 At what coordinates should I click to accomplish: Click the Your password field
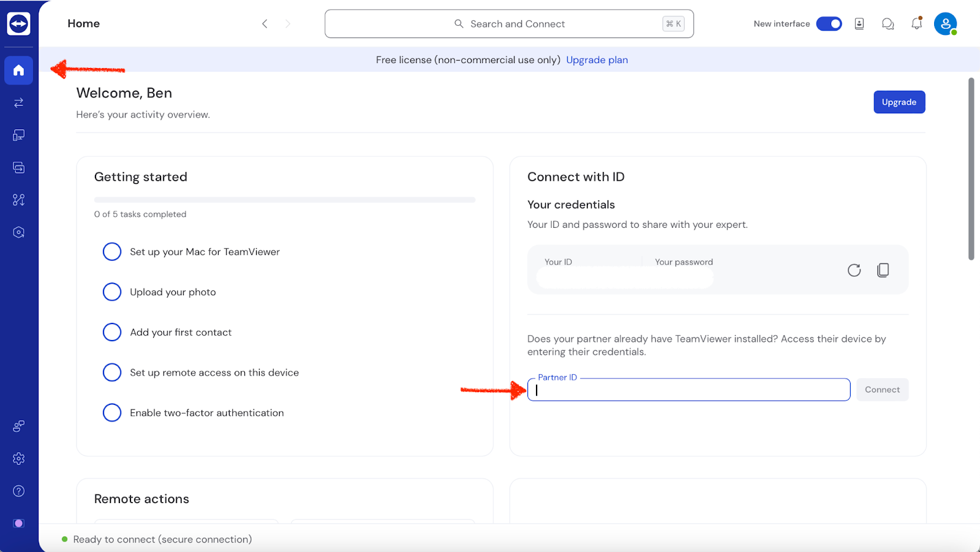pyautogui.click(x=684, y=270)
